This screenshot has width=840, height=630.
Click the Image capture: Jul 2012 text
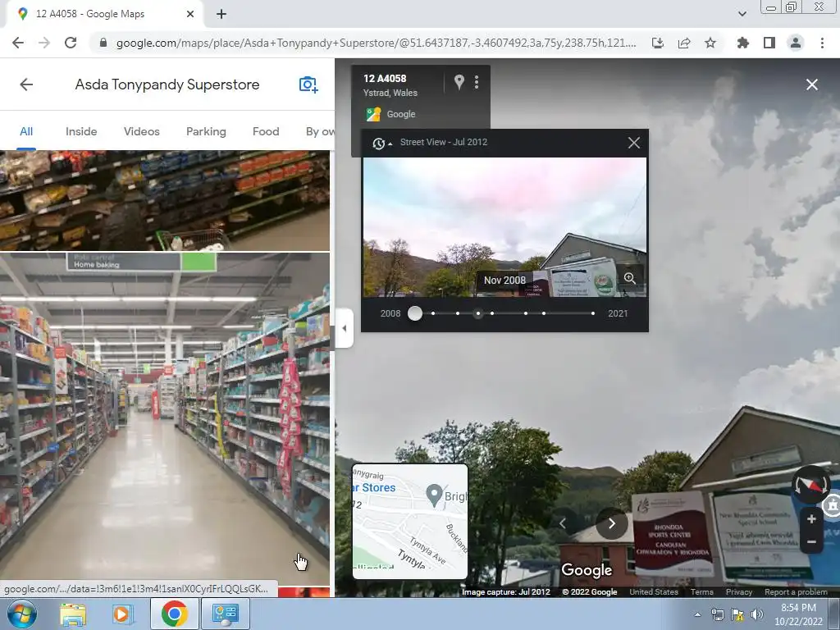(505, 592)
